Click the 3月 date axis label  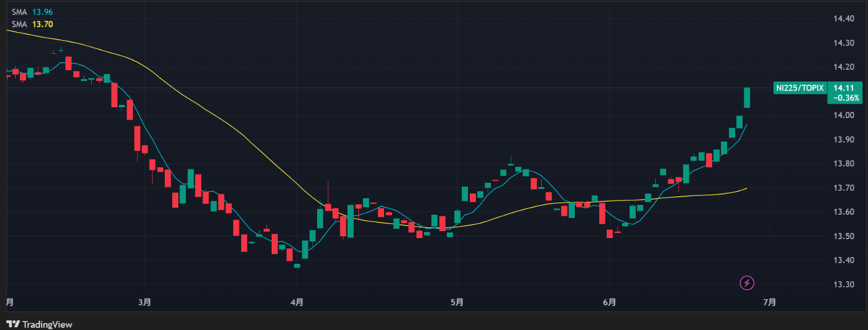(x=144, y=301)
